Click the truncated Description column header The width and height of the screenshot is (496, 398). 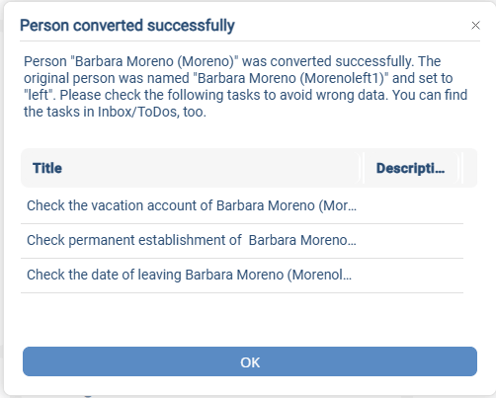[410, 168]
